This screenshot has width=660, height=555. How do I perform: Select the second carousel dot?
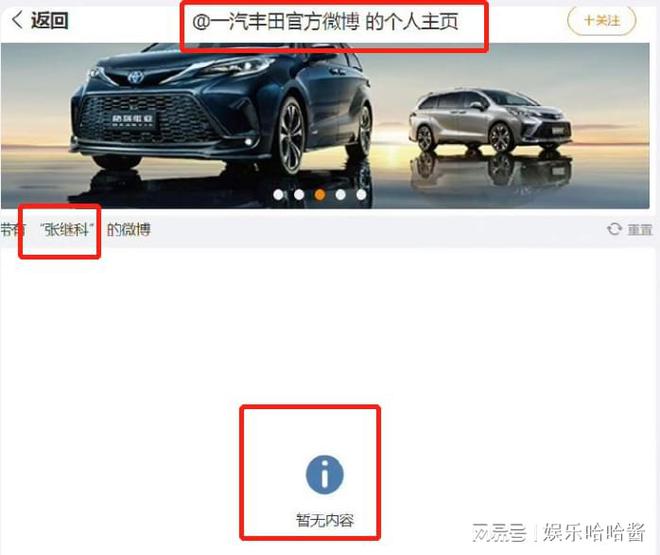(x=299, y=194)
